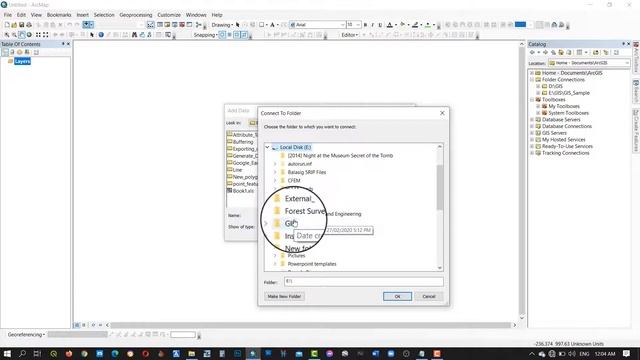Open the Customize menu
Image resolution: width=640 pixels, height=360 pixels.
(x=169, y=15)
